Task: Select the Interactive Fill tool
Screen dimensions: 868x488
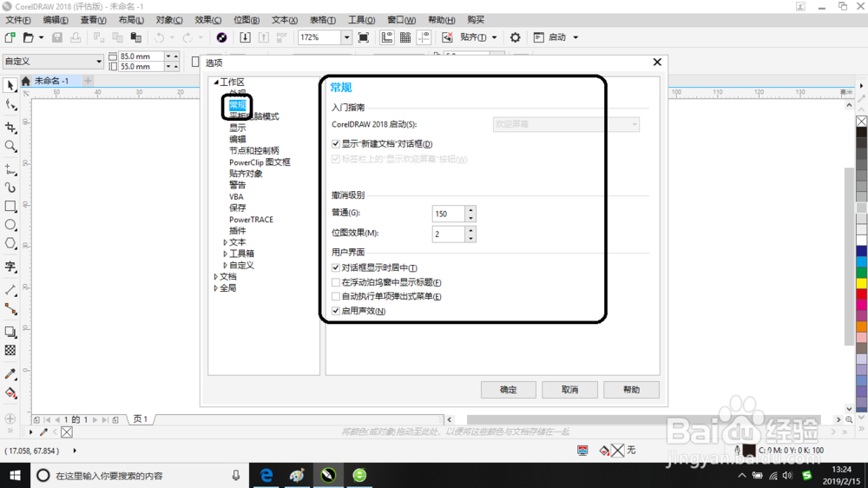Action: pos(10,392)
